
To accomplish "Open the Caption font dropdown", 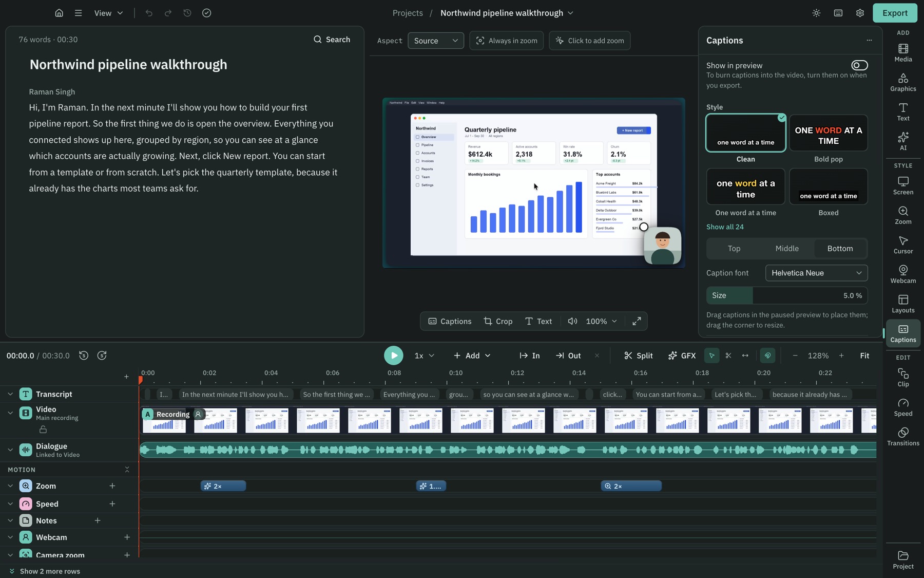I will (x=816, y=273).
